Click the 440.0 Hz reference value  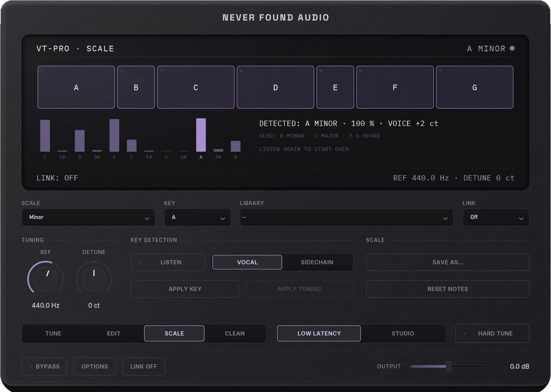coord(46,306)
